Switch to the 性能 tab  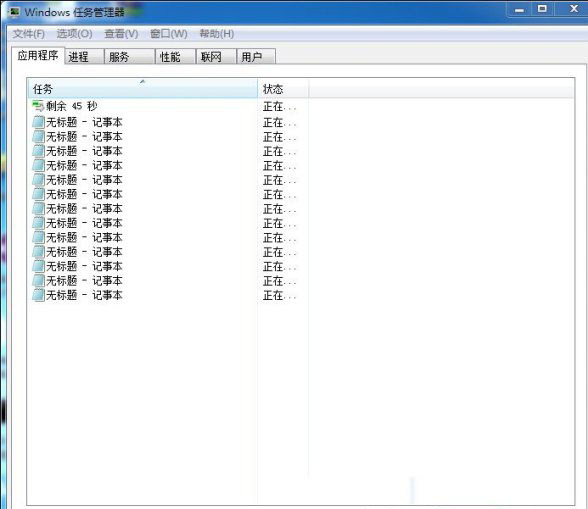click(x=176, y=57)
